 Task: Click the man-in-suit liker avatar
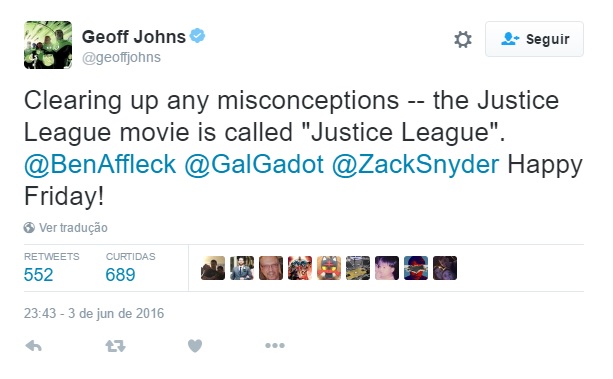coord(242,268)
